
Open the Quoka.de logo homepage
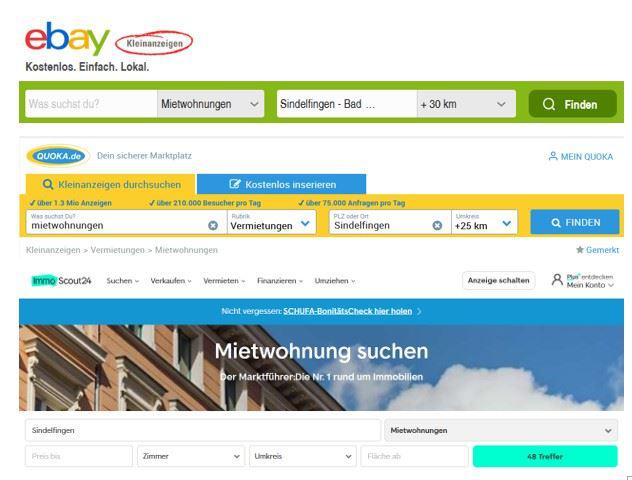[x=58, y=156]
